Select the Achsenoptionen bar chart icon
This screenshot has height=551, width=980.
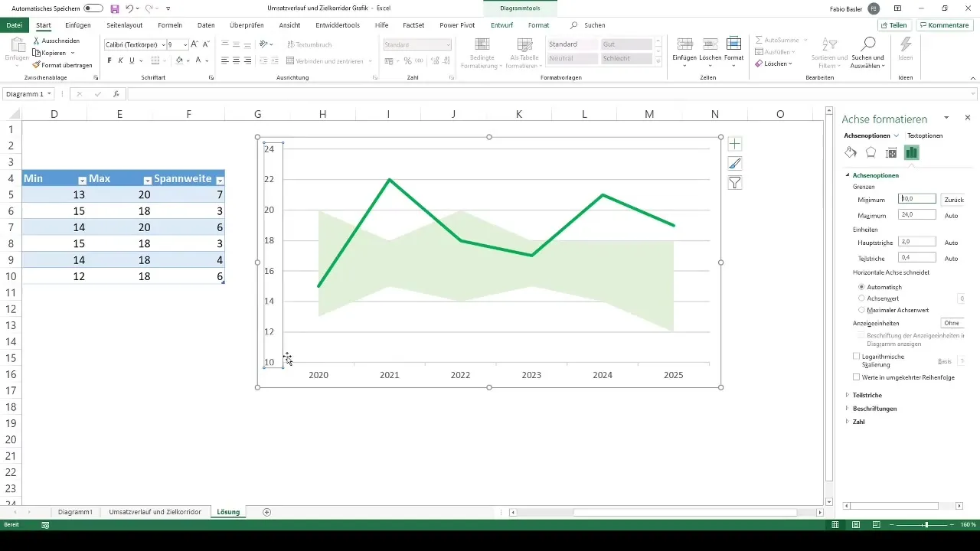click(911, 152)
